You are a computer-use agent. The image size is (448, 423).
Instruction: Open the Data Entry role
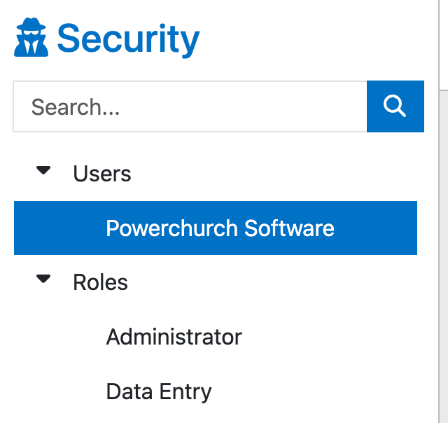click(x=159, y=391)
